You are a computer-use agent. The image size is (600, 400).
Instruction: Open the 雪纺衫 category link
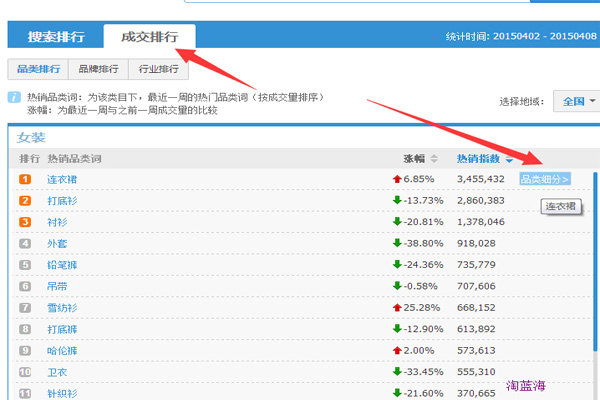click(62, 308)
